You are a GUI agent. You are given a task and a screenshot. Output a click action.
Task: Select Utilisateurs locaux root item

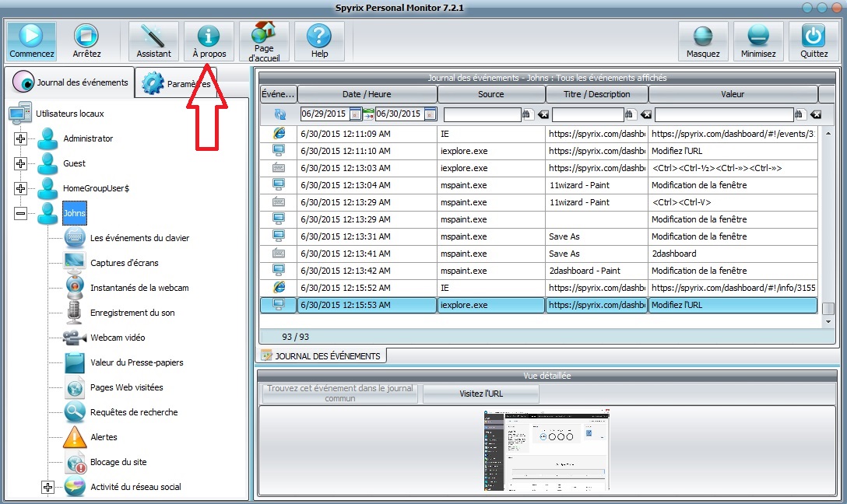click(70, 114)
